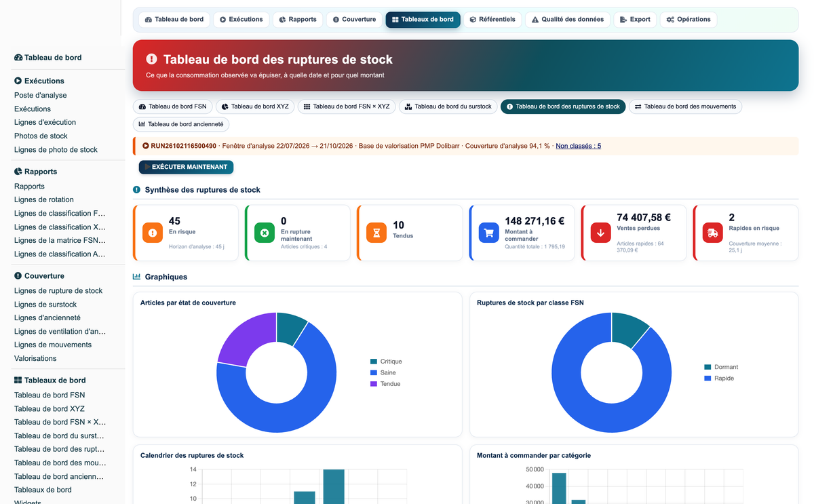Click the sidebar Couverture alert icon

pyautogui.click(x=18, y=276)
